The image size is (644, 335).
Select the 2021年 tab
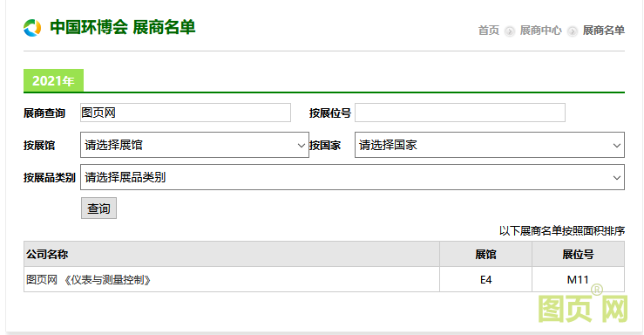click(53, 80)
